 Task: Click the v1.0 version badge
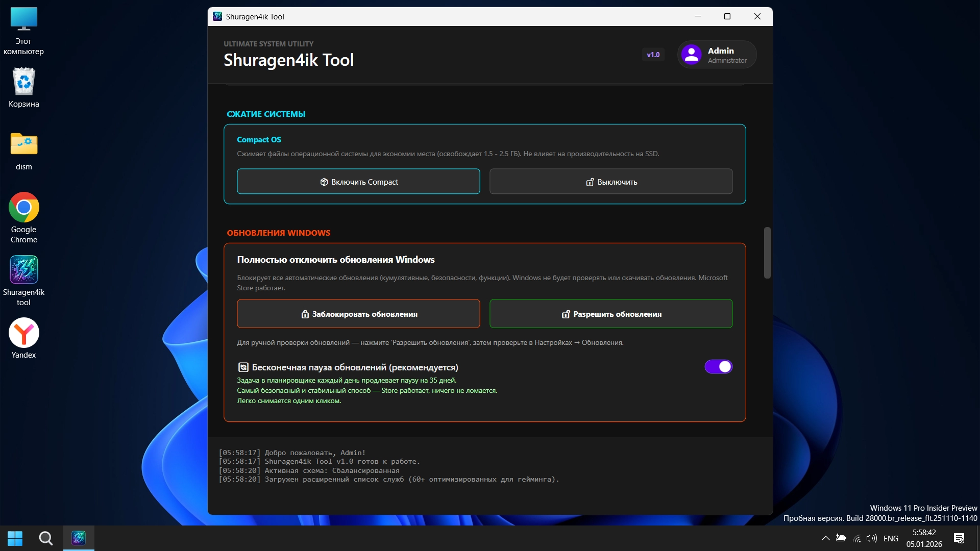pos(653,55)
